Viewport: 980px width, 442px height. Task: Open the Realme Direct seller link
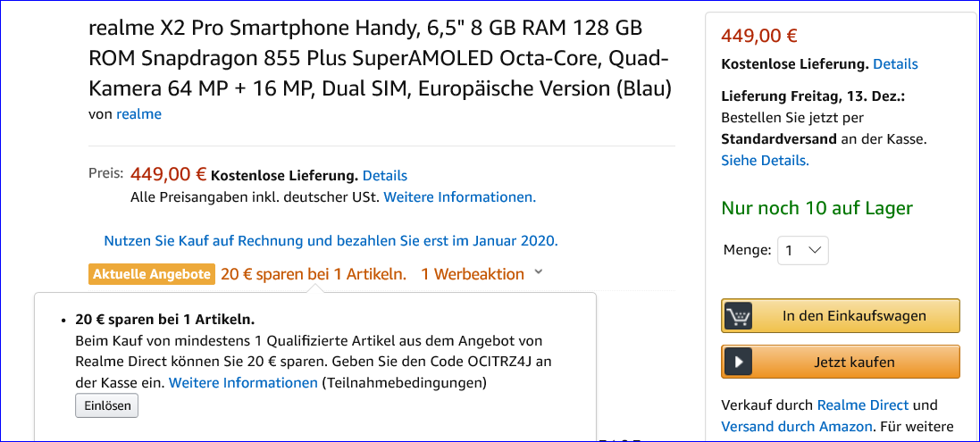[863, 405]
